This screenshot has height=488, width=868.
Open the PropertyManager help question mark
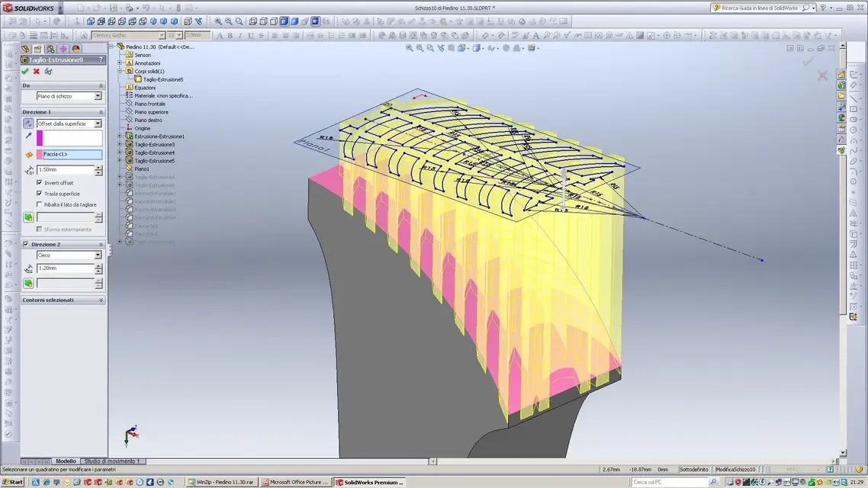coord(101,59)
